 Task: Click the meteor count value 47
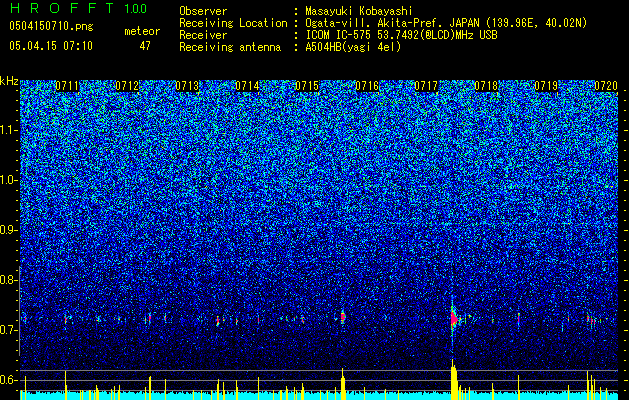[145, 46]
